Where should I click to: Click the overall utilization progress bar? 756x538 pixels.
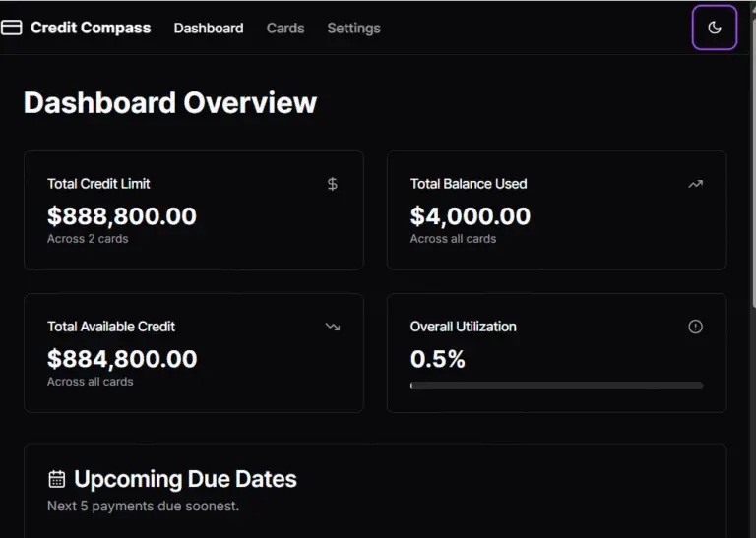click(557, 386)
